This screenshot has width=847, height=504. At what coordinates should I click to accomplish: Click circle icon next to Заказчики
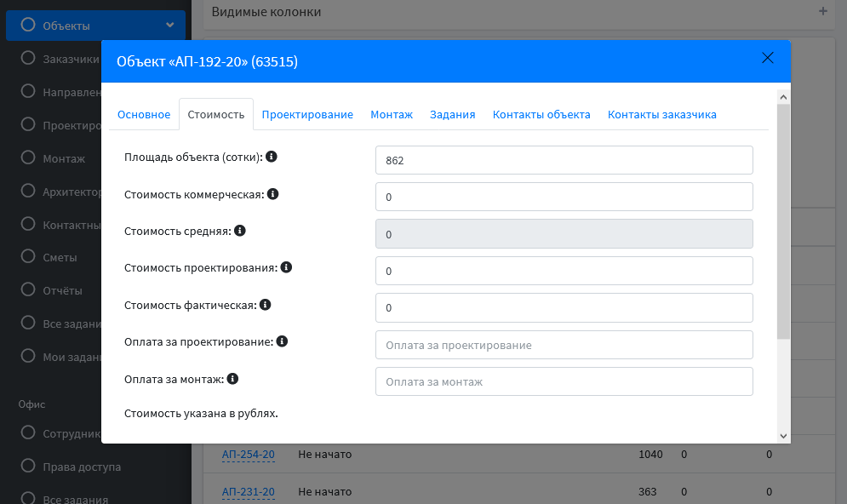tap(28, 58)
